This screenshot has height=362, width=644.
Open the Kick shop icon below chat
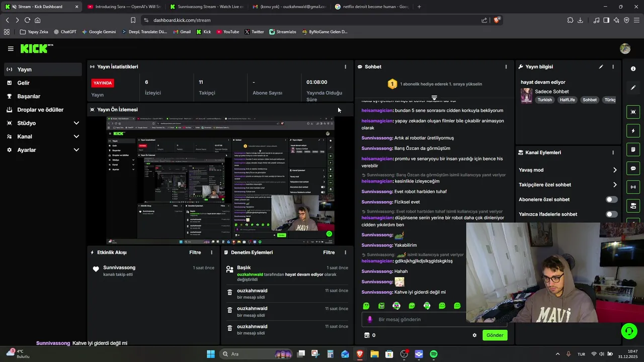click(x=367, y=335)
